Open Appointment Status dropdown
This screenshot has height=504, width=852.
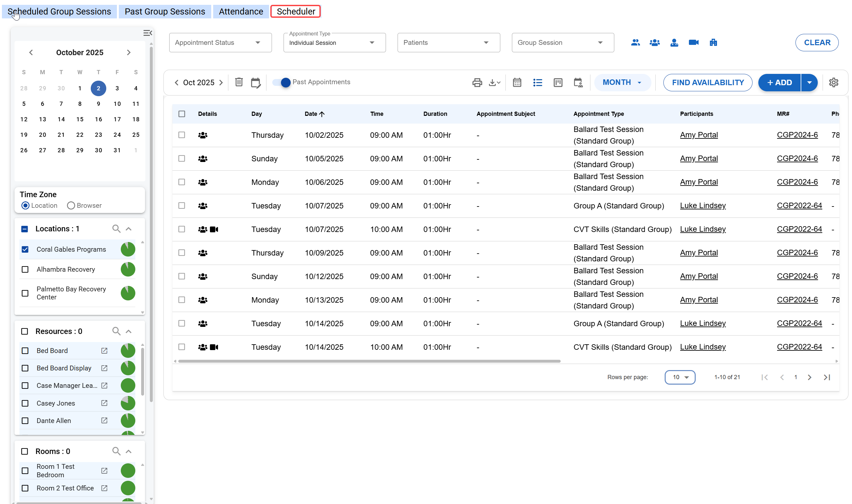(x=220, y=43)
